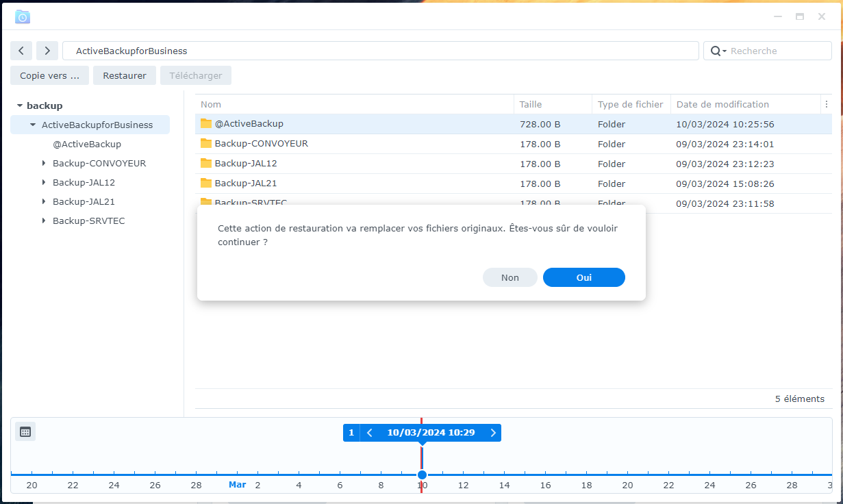Go to next backup version arrow
Screen dimensions: 843x504
pos(492,433)
